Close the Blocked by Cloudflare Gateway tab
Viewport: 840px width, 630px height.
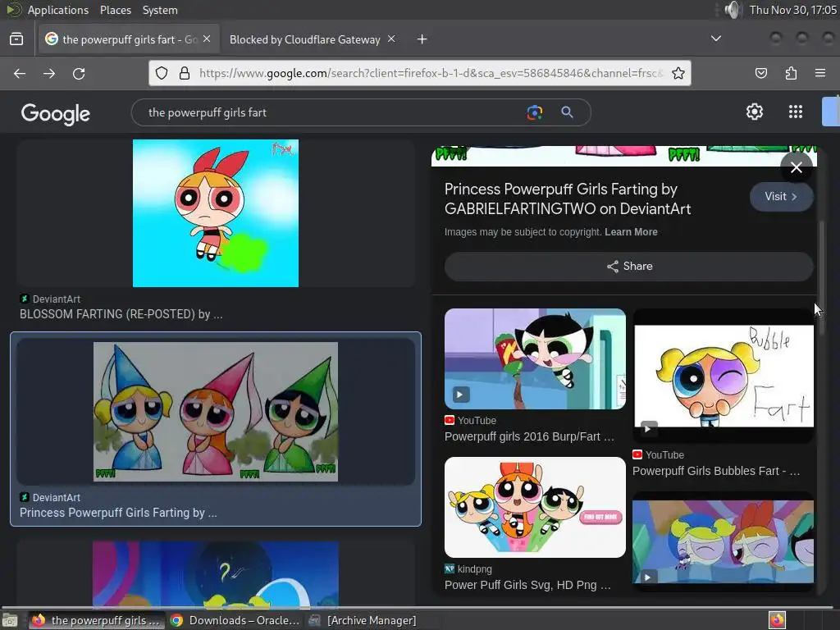(391, 39)
